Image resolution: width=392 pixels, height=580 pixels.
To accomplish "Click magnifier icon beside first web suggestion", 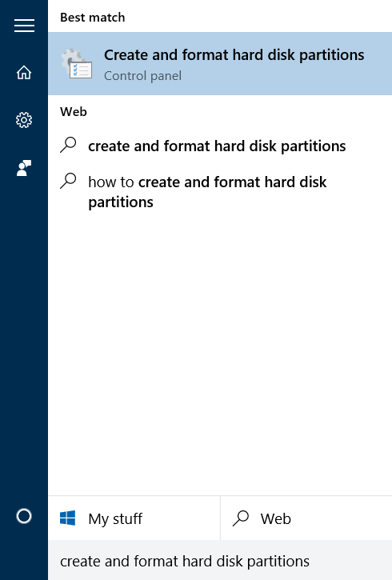I will click(x=68, y=145).
